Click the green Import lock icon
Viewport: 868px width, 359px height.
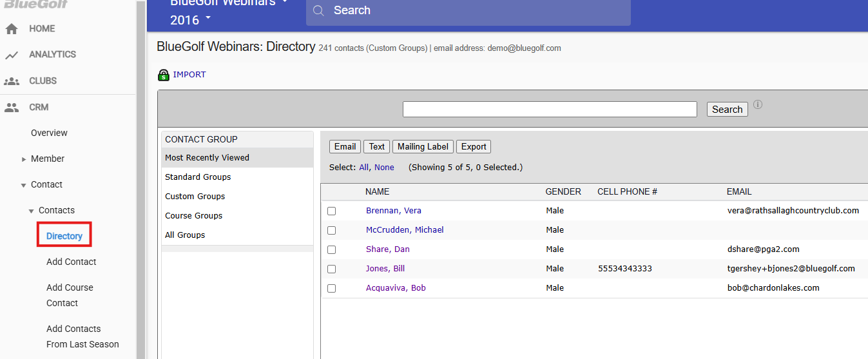(164, 75)
